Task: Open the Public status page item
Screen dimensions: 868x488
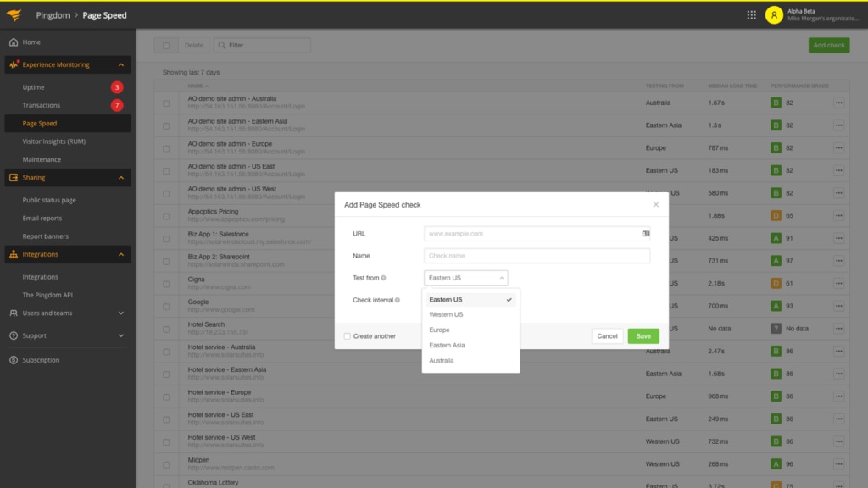Action: pyautogui.click(x=49, y=200)
